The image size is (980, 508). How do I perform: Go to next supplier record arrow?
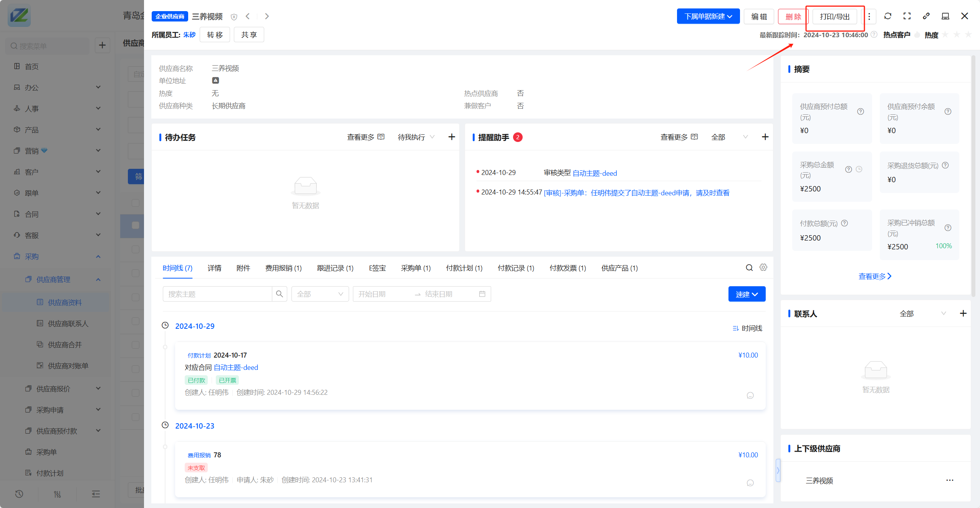point(267,16)
